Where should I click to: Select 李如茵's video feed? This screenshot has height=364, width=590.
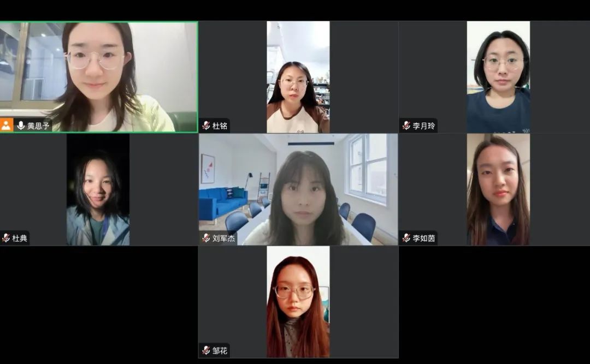(498, 189)
